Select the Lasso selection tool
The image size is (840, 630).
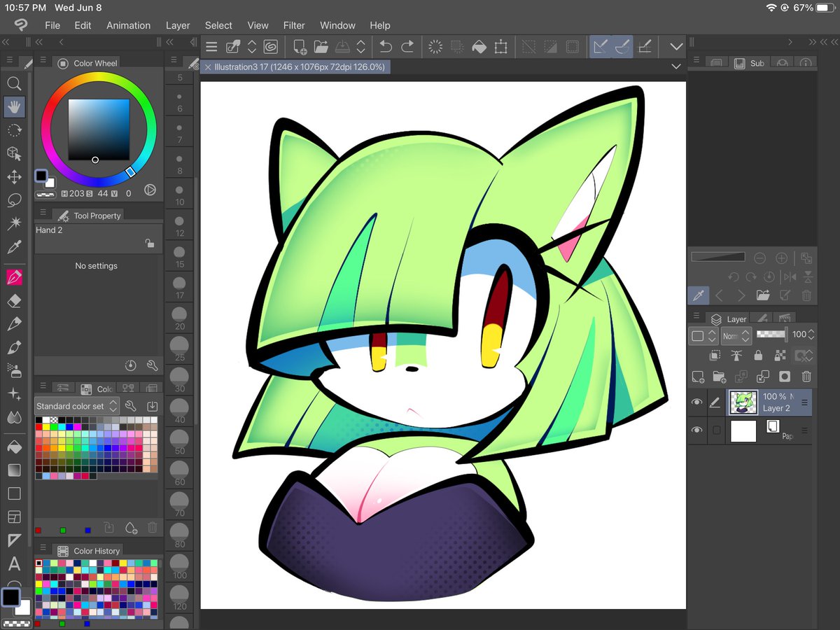coord(14,200)
